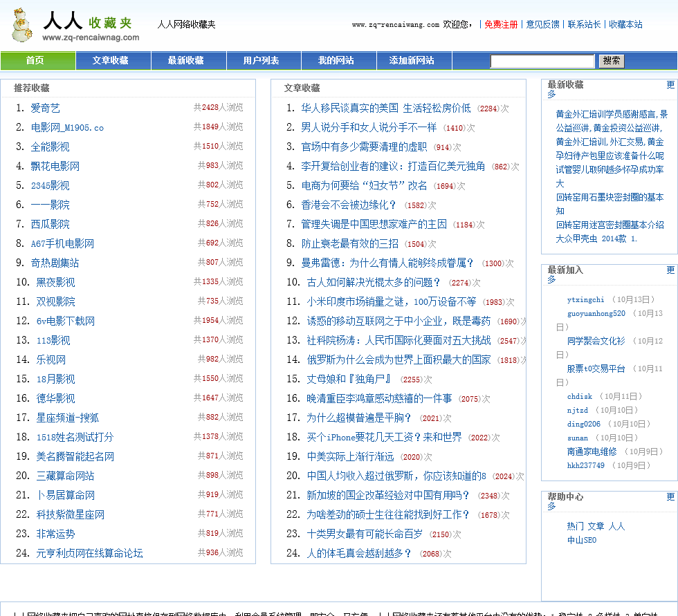678x616 pixels.
Task: Open the 文章收藏 navigation tab
Action: (113, 60)
